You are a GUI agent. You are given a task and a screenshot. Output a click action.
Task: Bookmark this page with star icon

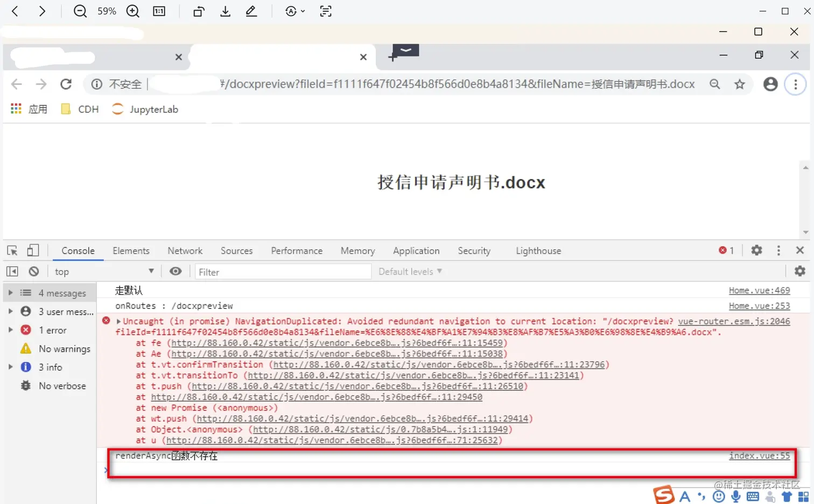click(740, 84)
